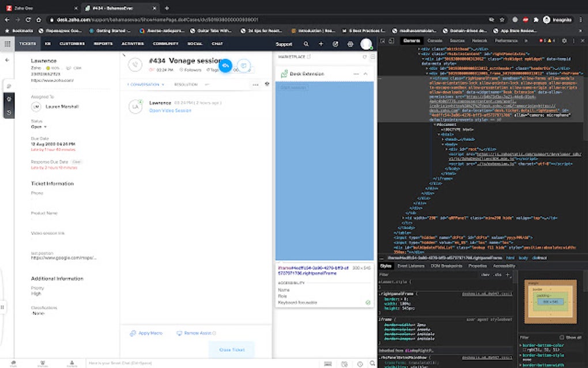Open the DOM Breakpoints pane tab

(446, 266)
